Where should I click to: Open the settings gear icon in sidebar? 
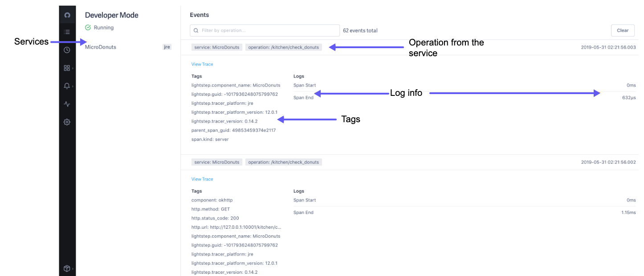tap(67, 122)
